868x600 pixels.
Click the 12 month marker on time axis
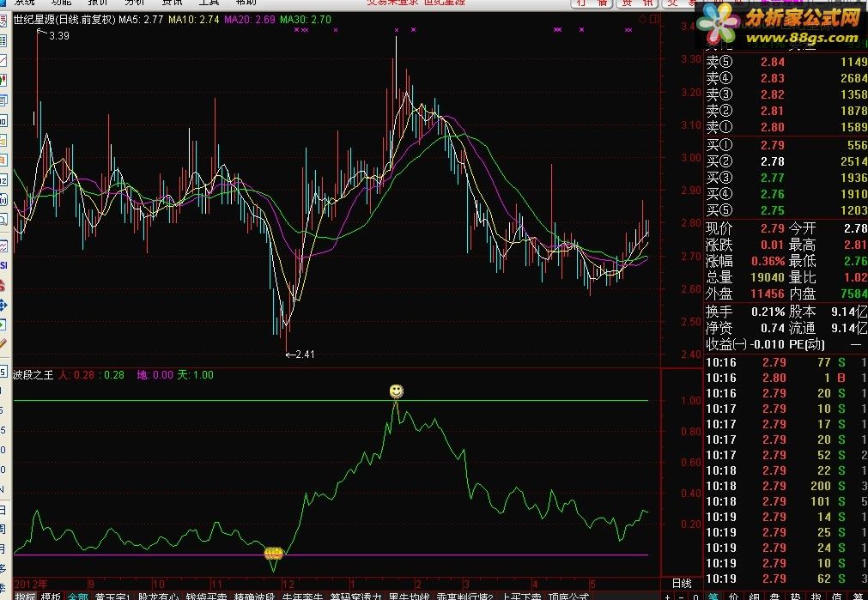click(x=288, y=584)
